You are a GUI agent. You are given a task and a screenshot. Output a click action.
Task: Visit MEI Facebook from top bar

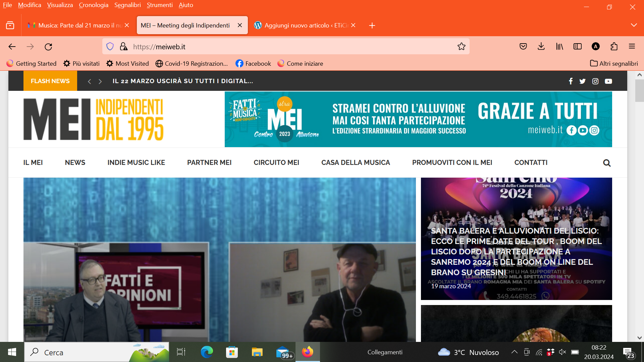tap(571, 81)
